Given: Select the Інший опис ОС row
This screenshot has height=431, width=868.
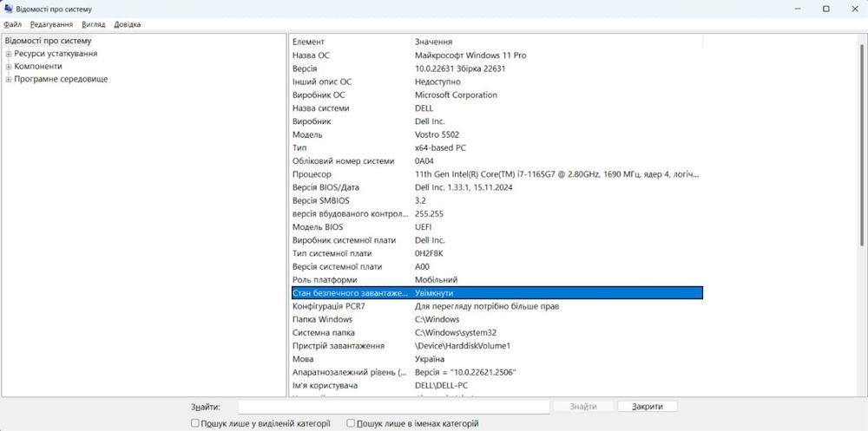Looking at the screenshot, I should tap(497, 82).
